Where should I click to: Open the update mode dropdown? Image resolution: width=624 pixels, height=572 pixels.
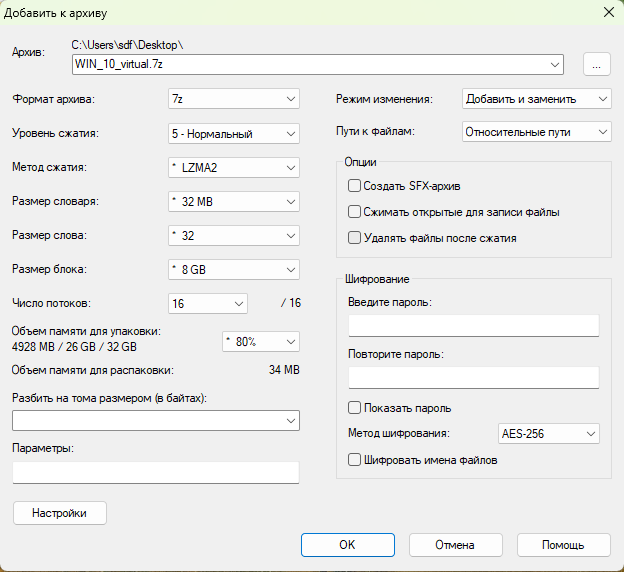(536, 99)
